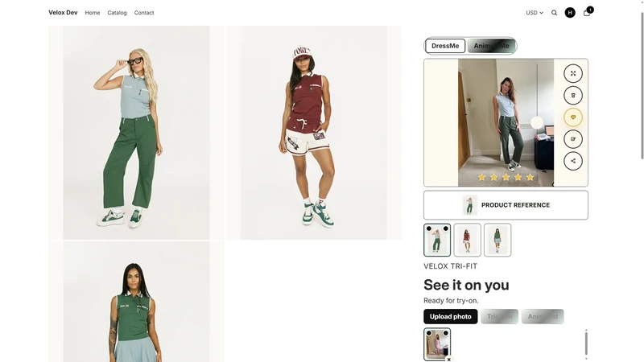The width and height of the screenshot is (644, 362).
Task: Open account menu with H avatar
Action: (570, 13)
